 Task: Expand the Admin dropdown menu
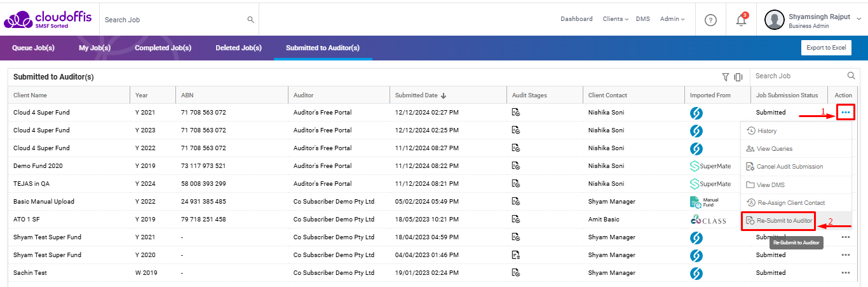(672, 19)
